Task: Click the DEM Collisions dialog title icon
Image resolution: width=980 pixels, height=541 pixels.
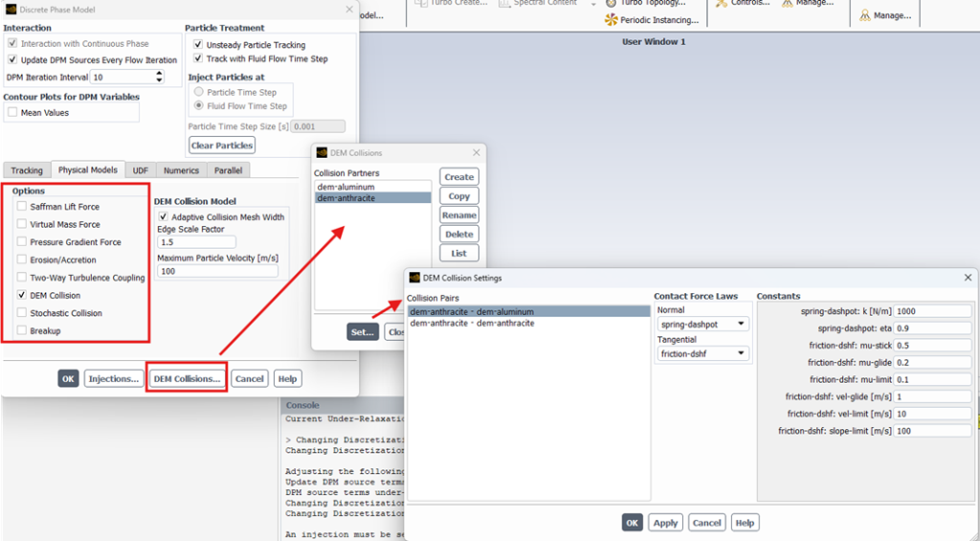Action: 323,152
